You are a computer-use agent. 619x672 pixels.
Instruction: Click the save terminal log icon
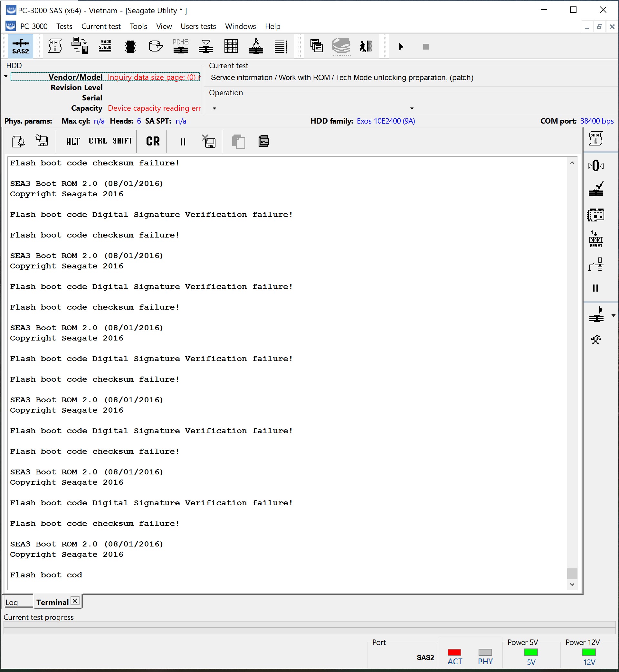[x=42, y=141]
